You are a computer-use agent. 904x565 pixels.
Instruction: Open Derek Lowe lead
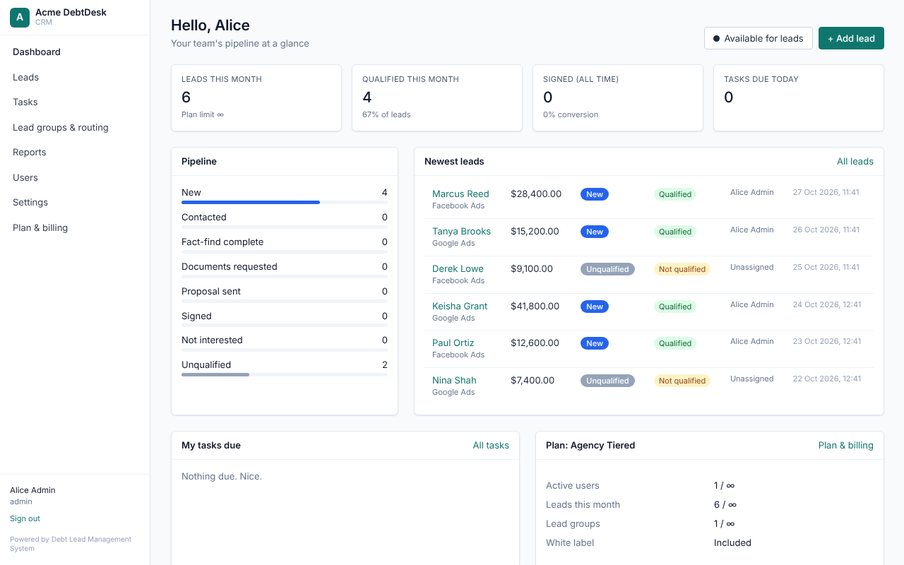[458, 269]
